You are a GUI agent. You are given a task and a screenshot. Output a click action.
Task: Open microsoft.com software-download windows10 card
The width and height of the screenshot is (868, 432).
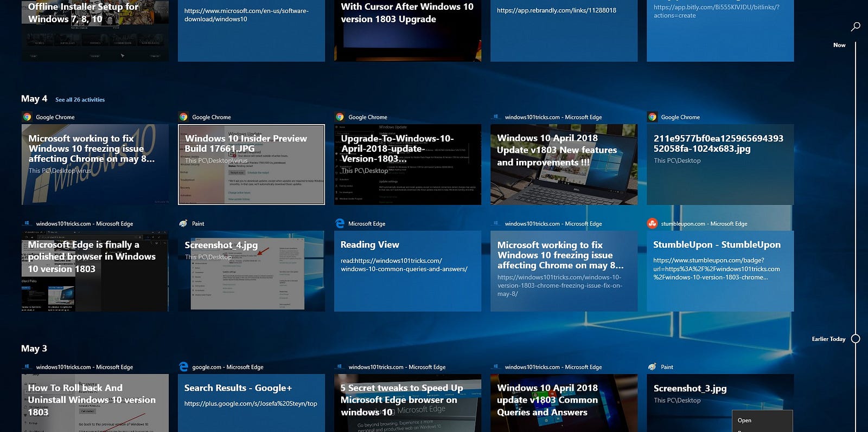251,30
